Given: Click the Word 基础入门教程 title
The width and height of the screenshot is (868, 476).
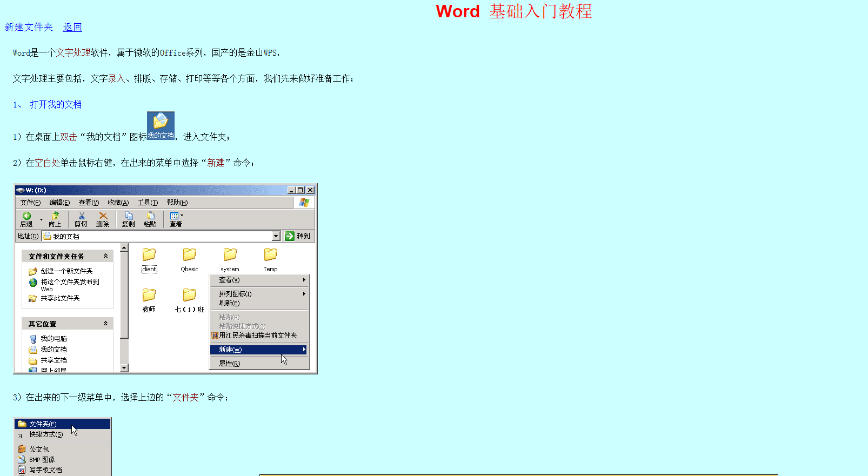Looking at the screenshot, I should (514, 11).
